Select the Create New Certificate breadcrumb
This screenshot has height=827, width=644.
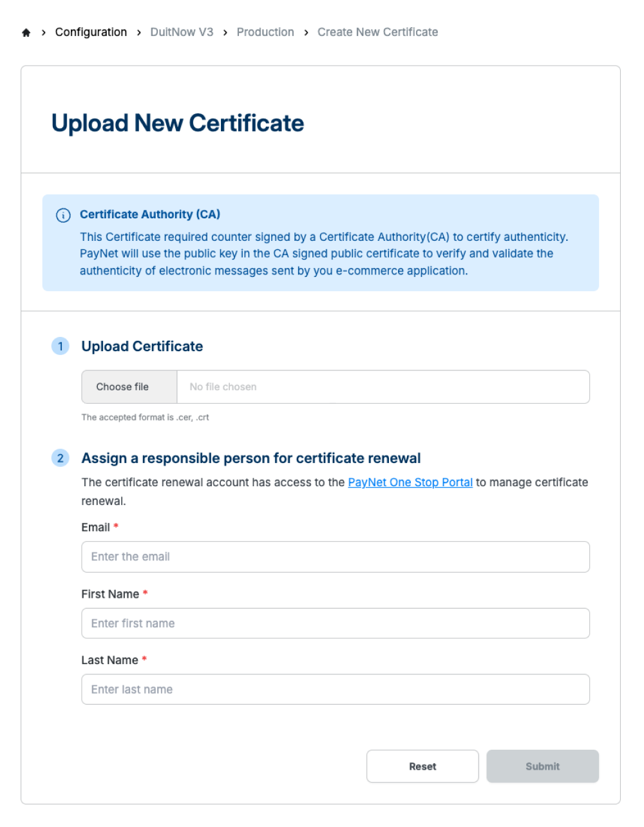(x=377, y=32)
